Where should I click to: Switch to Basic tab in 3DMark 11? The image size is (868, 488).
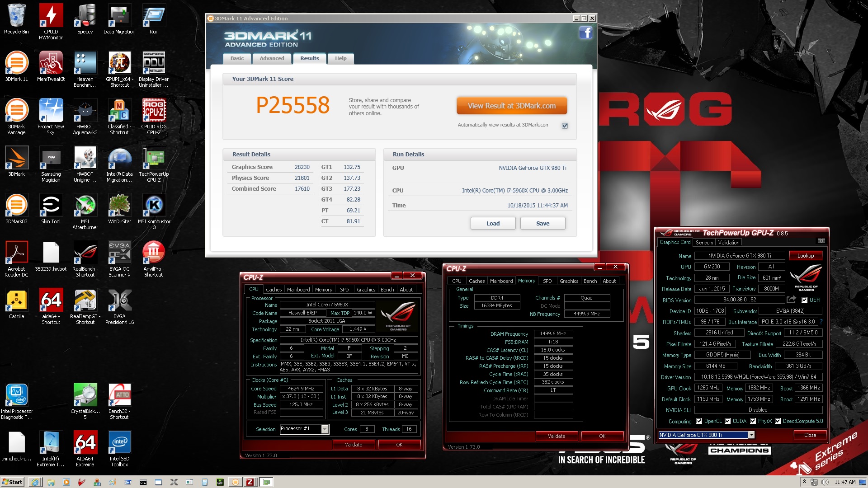pos(237,58)
